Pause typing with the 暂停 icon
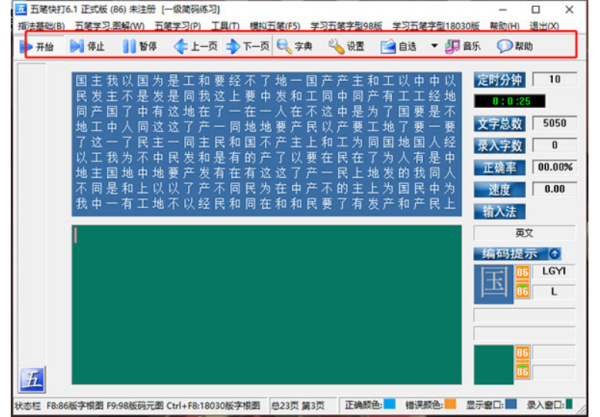Image resolution: width=600 pixels, height=417 pixels. click(129, 46)
